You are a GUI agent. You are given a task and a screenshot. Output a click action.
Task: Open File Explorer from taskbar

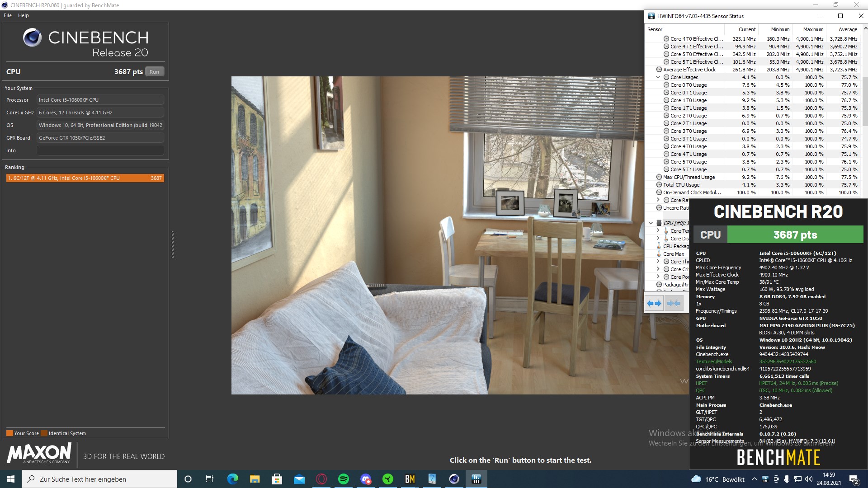click(255, 479)
